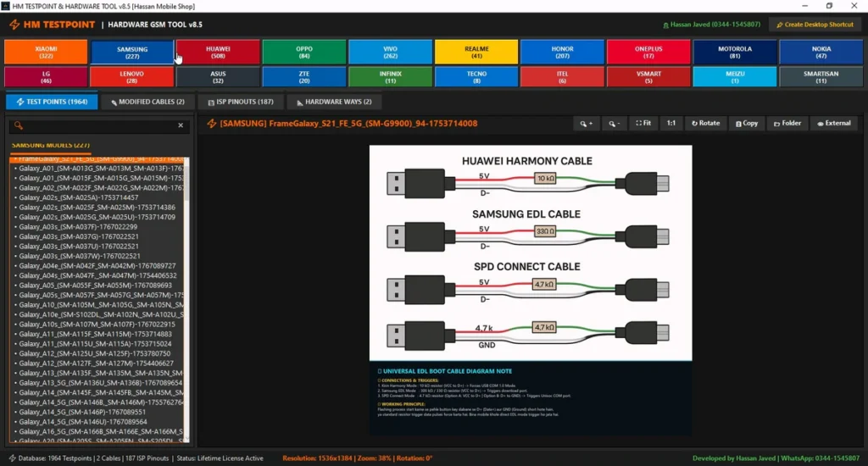Click the model list vertical scrollbar
This screenshot has width=868, height=466.
coord(186,299)
